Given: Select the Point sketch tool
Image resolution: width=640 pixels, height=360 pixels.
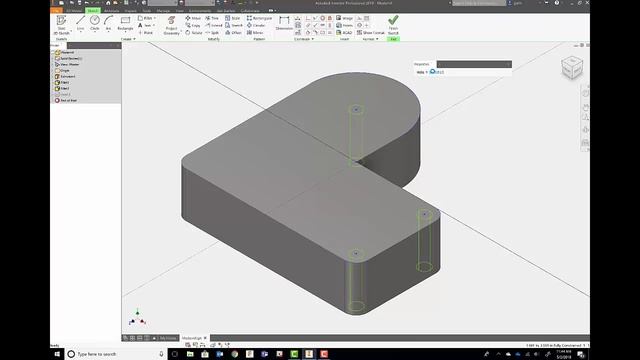Looking at the screenshot, I should click(x=145, y=33).
